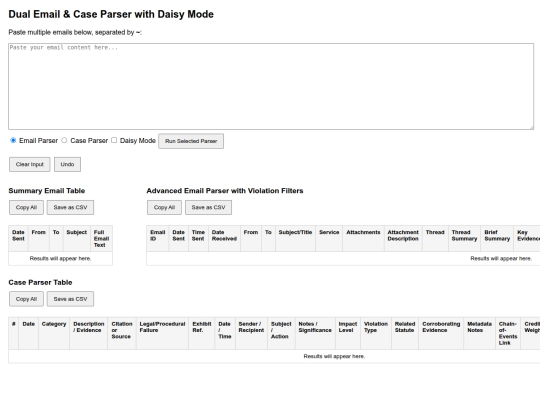Click 'Dual Email & Case Parser' page title
This screenshot has height=405, width=540.
pyautogui.click(x=111, y=14)
